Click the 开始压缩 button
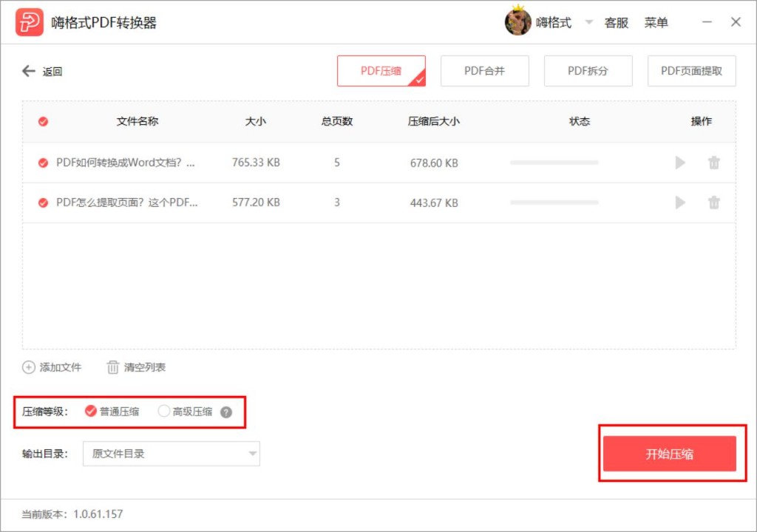 (x=670, y=454)
